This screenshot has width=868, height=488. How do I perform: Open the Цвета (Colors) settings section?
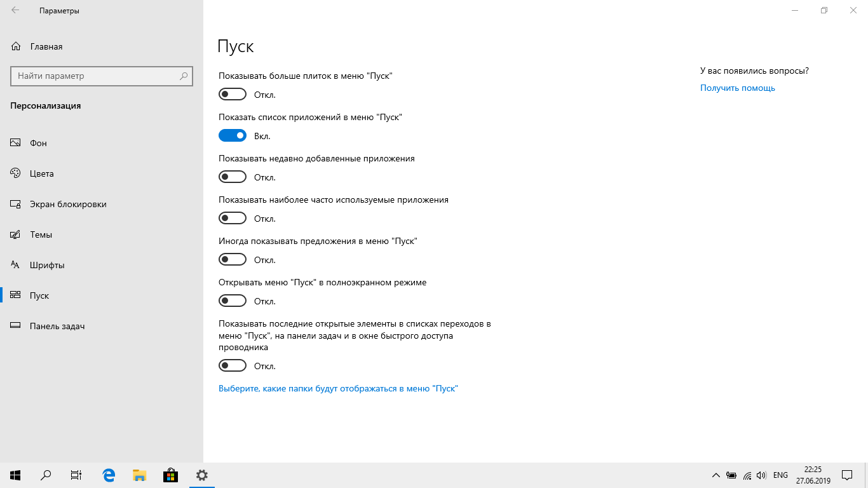click(42, 173)
